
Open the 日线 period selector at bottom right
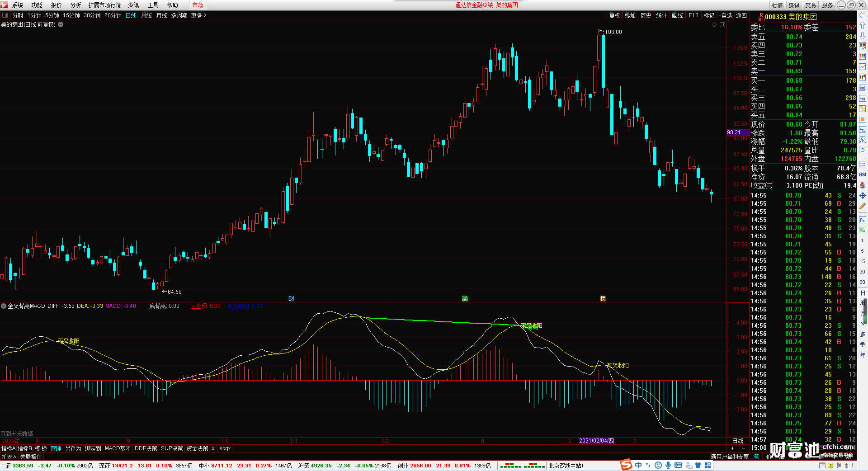(738, 441)
